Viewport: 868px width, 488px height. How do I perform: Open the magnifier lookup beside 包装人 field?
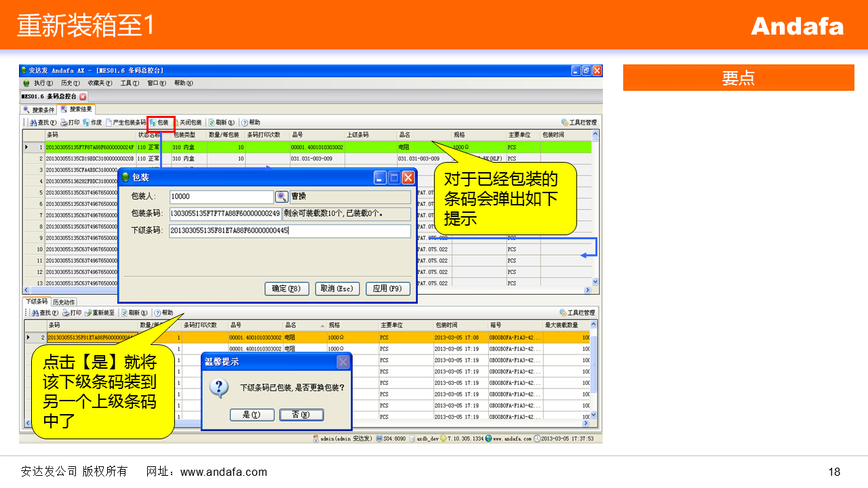[x=281, y=197]
